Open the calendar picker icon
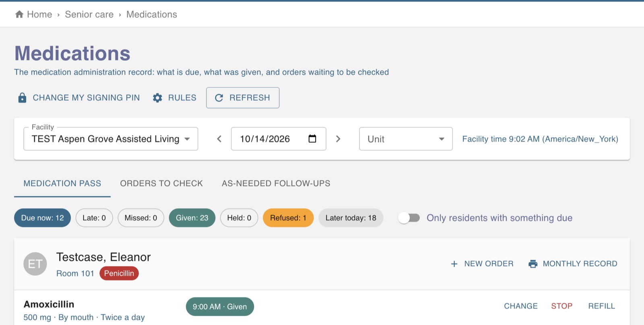 pos(312,139)
